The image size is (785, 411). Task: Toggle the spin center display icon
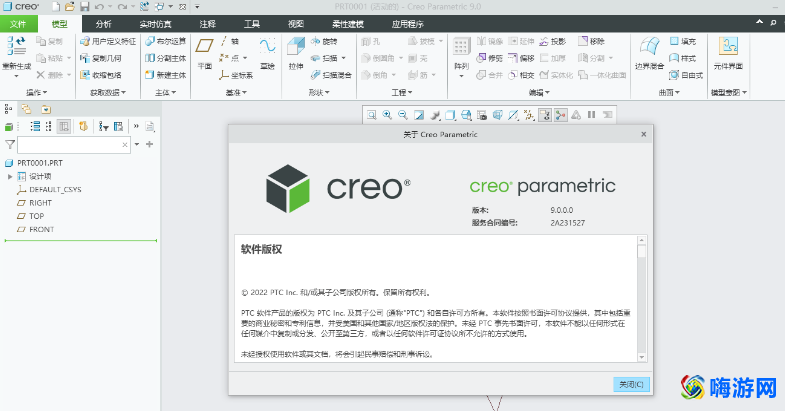(x=560, y=115)
